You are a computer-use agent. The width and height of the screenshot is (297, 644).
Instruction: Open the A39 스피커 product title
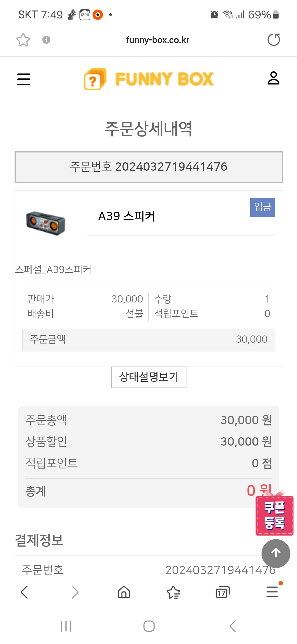click(x=127, y=216)
